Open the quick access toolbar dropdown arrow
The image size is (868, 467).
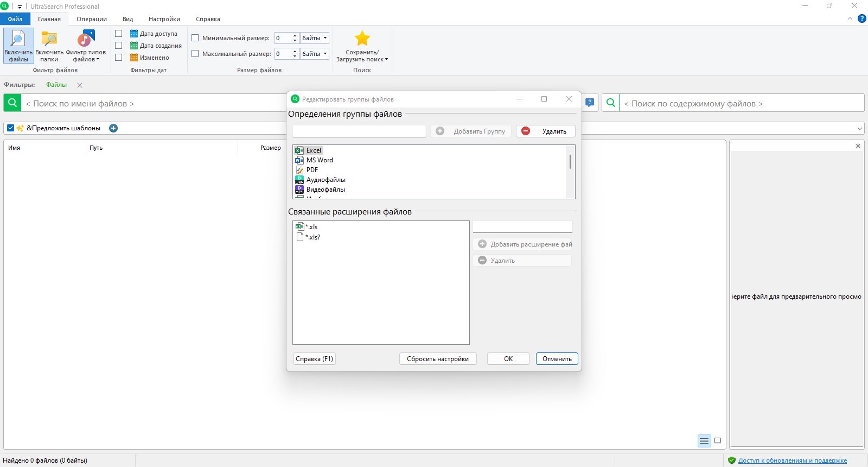point(20,7)
